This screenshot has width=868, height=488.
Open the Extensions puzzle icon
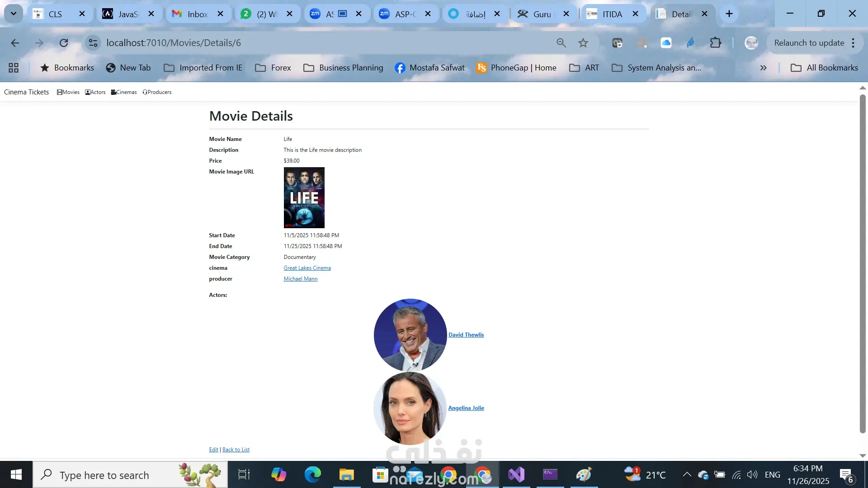coord(716,43)
